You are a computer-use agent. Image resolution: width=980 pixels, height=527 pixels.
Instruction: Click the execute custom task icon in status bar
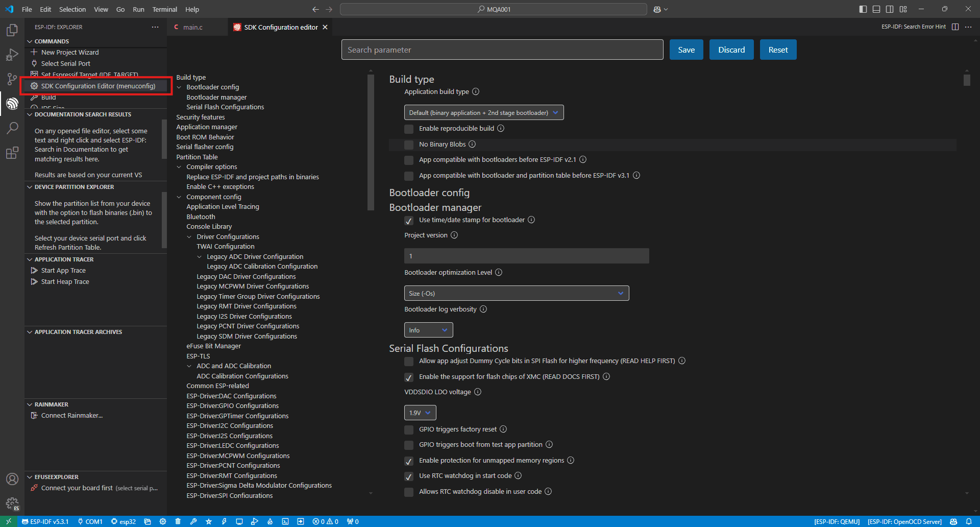[x=301, y=521]
